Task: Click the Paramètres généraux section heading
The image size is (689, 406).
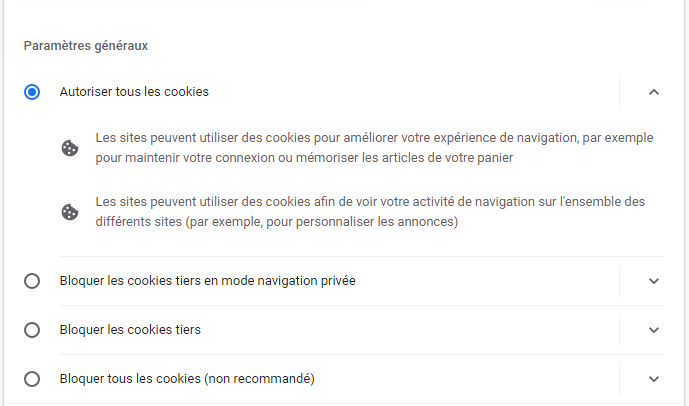Action: pyautogui.click(x=86, y=46)
